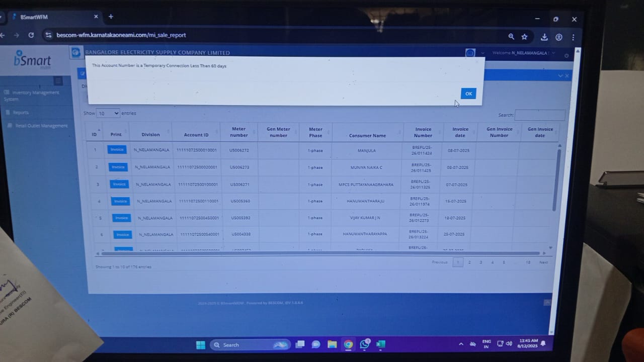Open a new browser tab
This screenshot has width=644, height=362.
click(111, 17)
